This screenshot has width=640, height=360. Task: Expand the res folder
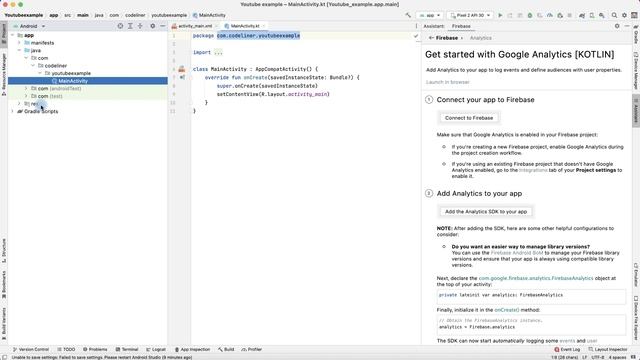pyautogui.click(x=19, y=104)
